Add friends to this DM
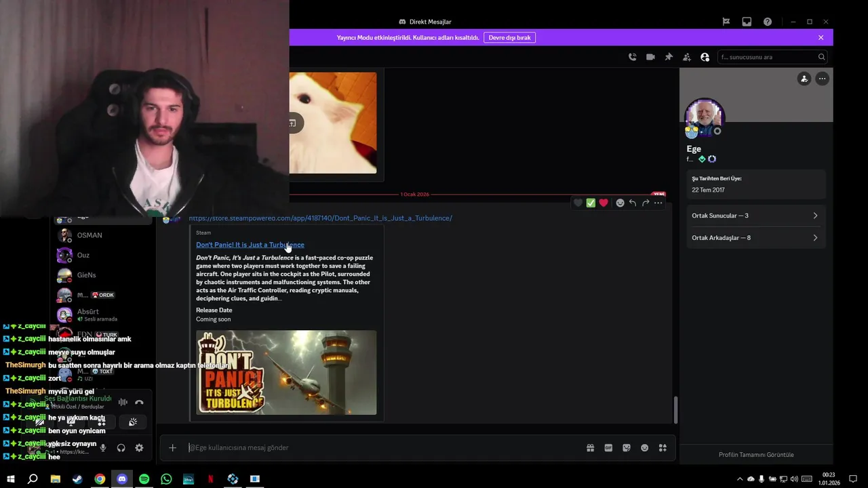This screenshot has width=868, height=488. 687,57
